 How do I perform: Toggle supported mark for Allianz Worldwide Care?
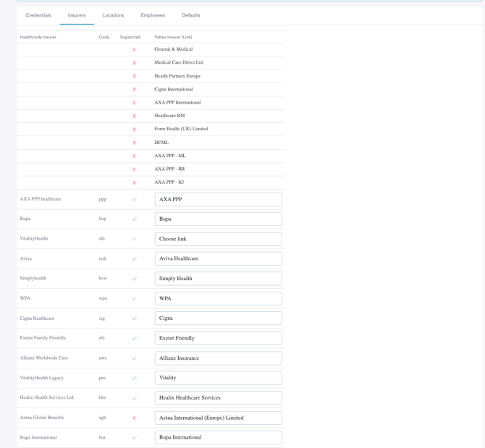[x=134, y=358]
